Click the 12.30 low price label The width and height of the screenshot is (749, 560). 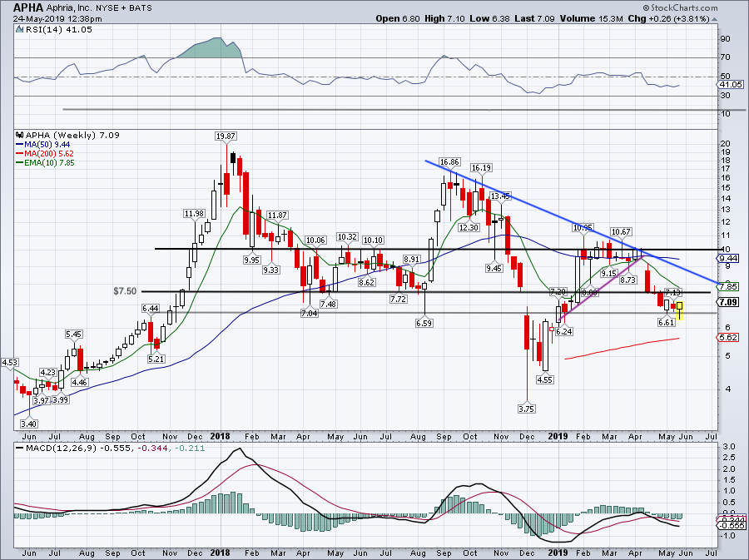pos(469,228)
